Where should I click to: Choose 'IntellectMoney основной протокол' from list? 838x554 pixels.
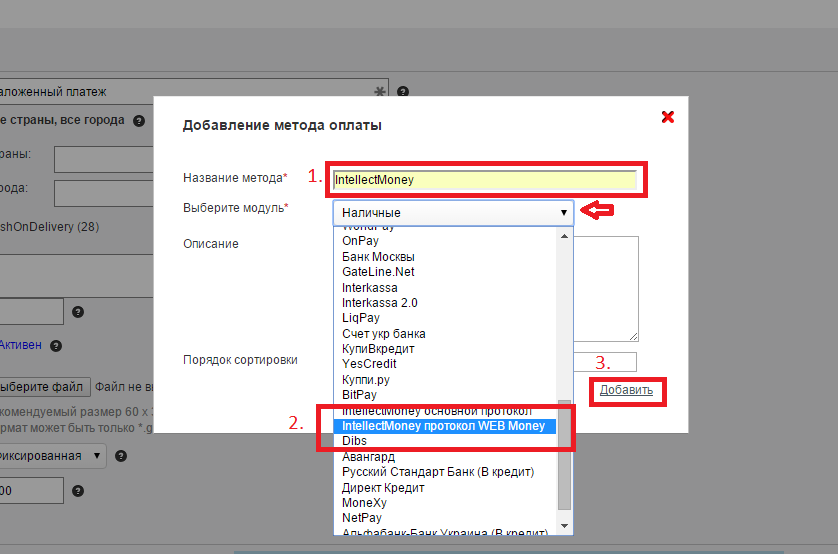pyautogui.click(x=437, y=412)
